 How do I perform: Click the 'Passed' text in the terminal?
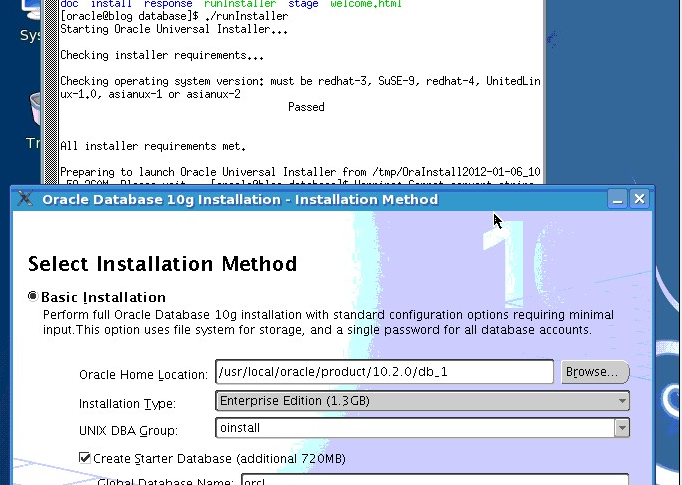[306, 107]
